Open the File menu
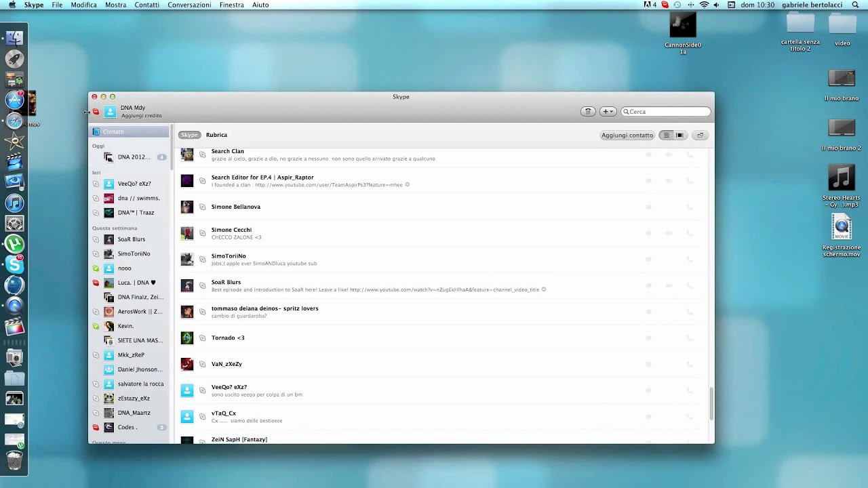This screenshot has width=868, height=488. coord(57,5)
